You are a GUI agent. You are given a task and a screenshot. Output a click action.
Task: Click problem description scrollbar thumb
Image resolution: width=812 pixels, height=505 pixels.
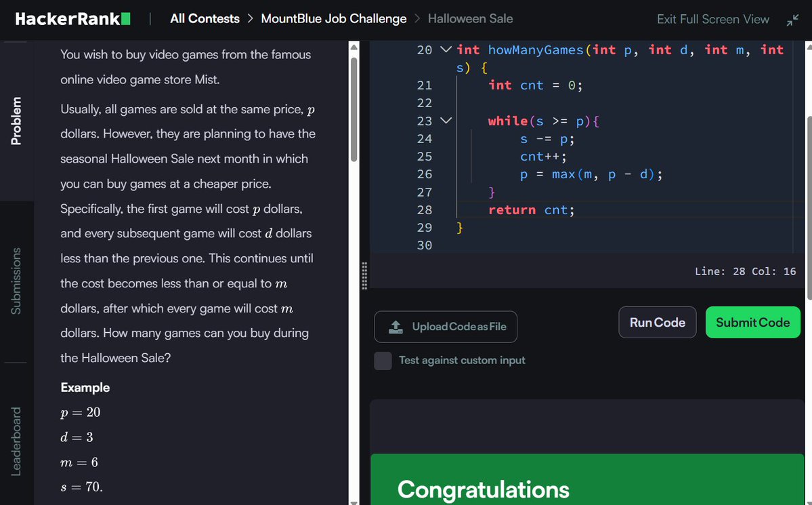click(354, 109)
